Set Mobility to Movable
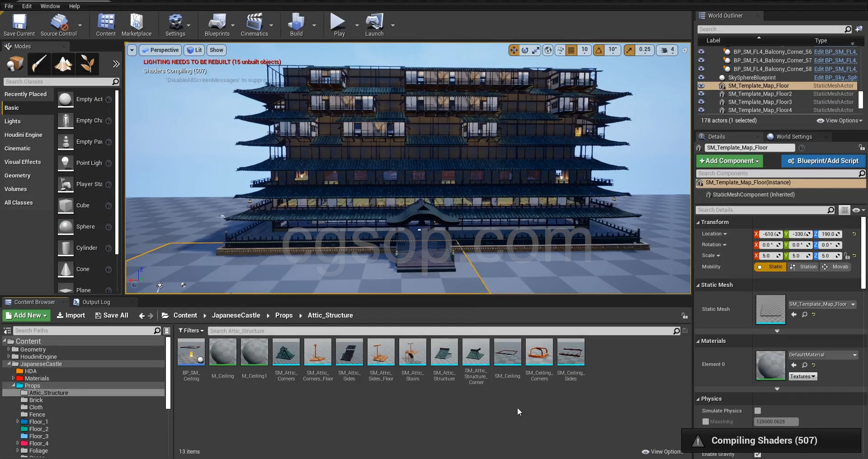The width and height of the screenshot is (868, 459). click(x=836, y=267)
